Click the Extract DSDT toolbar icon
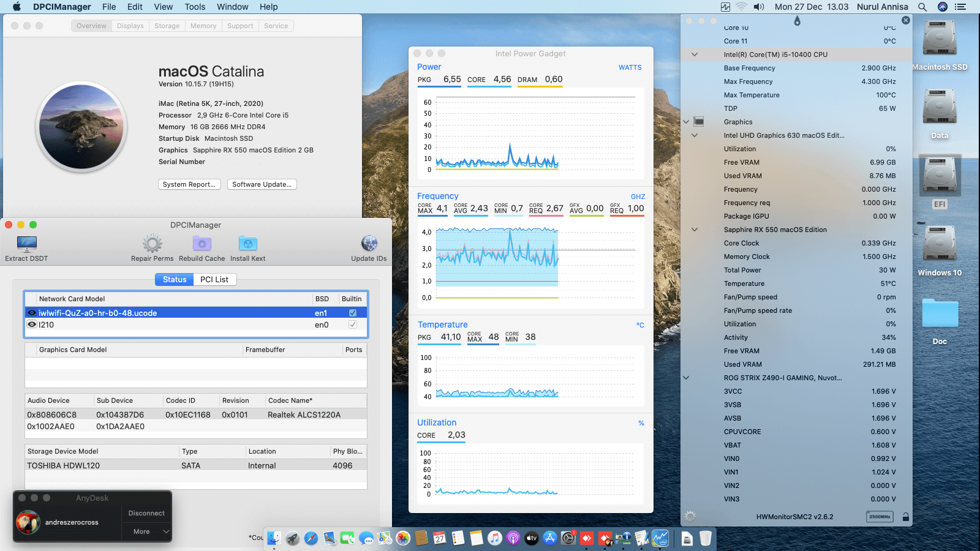The height and width of the screenshot is (551, 980). [26, 245]
